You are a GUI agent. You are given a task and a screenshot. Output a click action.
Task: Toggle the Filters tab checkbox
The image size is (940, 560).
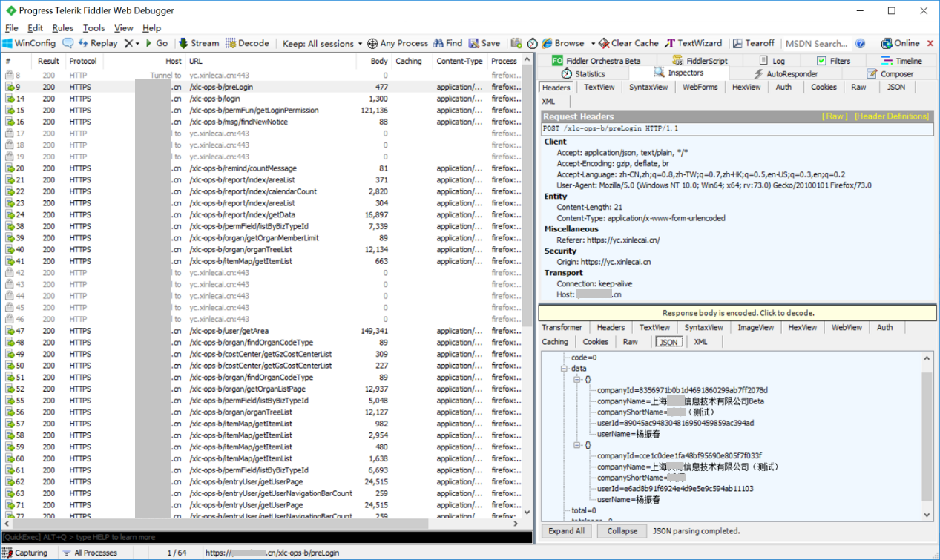point(821,61)
